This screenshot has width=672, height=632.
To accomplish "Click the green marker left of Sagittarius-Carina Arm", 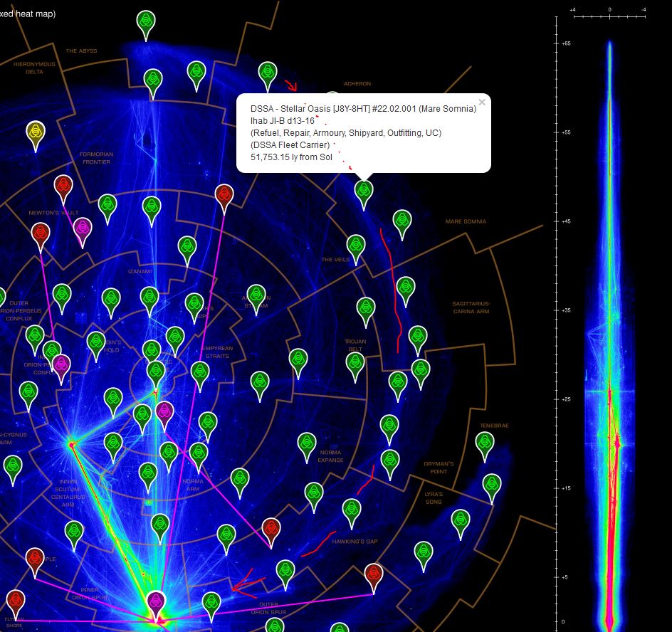I will [406, 288].
